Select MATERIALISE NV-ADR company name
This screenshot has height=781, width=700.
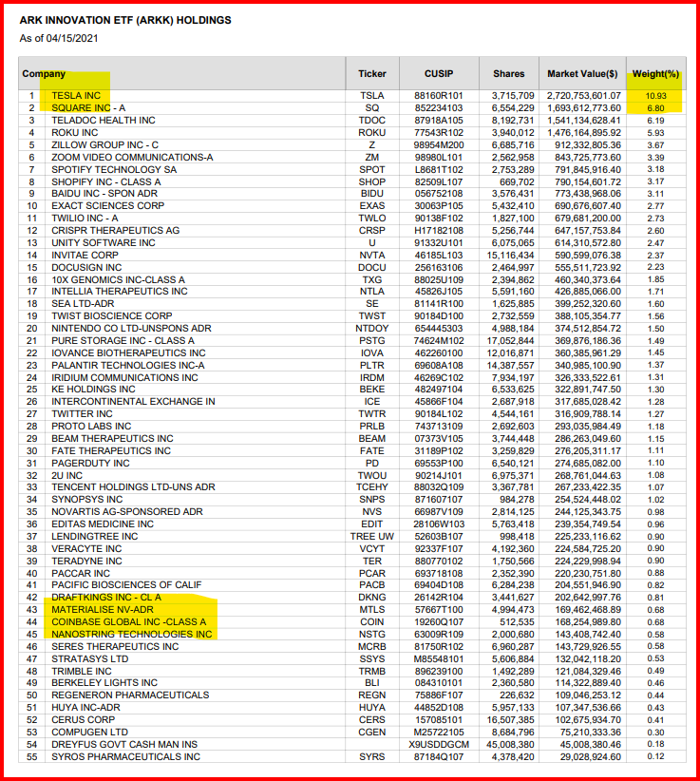pyautogui.click(x=103, y=610)
